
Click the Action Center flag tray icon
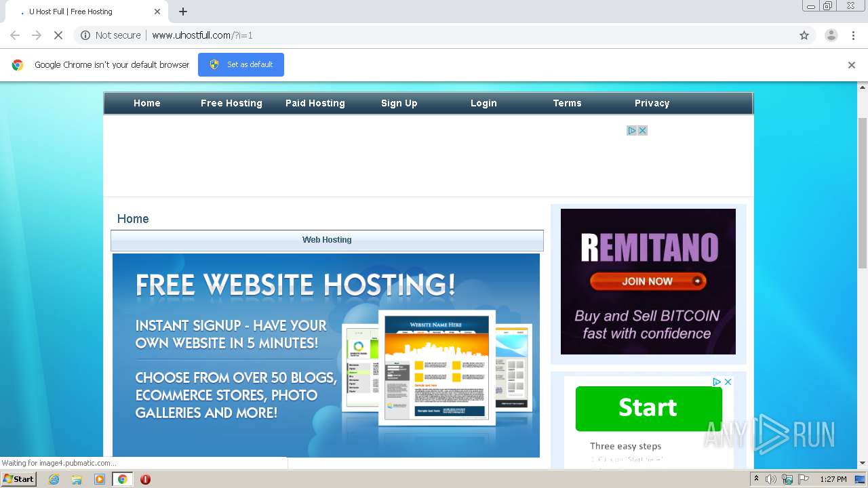click(x=804, y=479)
